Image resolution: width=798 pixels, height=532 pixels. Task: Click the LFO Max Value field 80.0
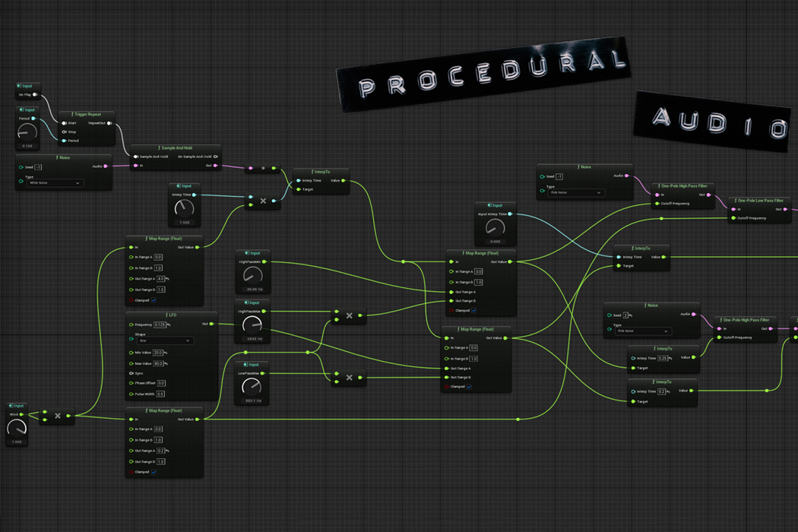pyautogui.click(x=158, y=364)
